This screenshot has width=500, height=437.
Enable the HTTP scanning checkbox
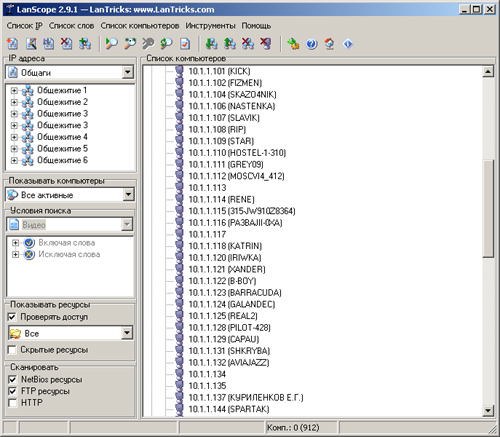13,403
